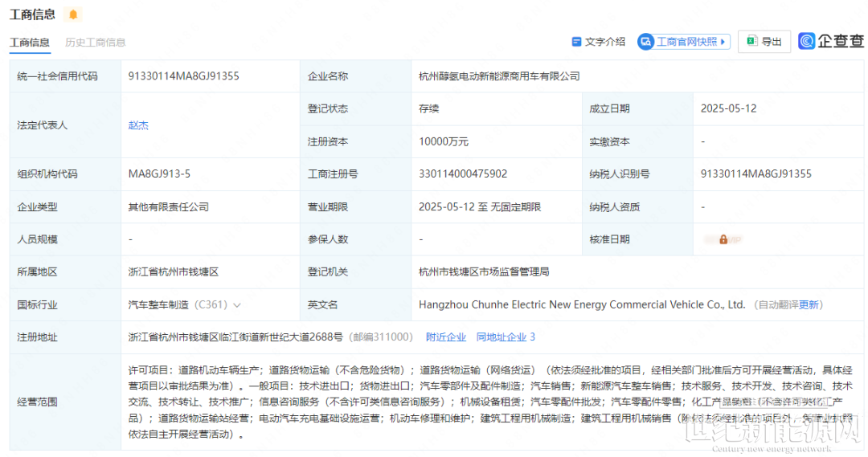The height and width of the screenshot is (457, 868).
Task: Click the 文字介绍 document icon
Action: 575,42
